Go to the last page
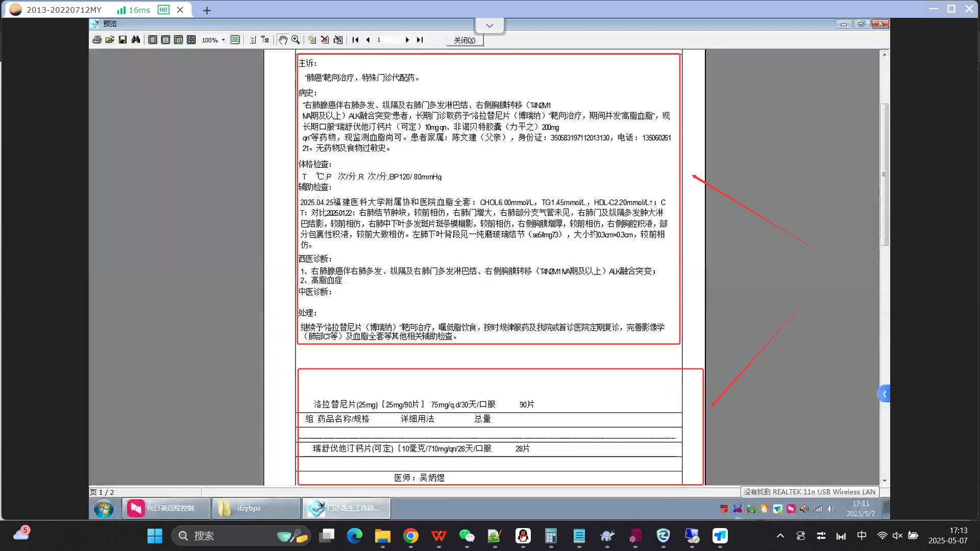Screen dimensions: 980x551 coord(420,40)
